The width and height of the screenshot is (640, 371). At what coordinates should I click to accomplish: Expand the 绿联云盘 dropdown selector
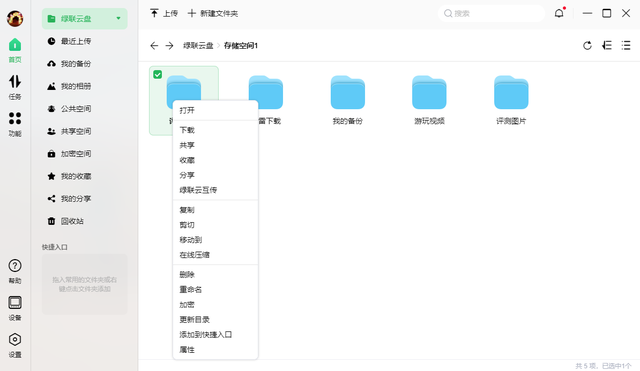[118, 18]
